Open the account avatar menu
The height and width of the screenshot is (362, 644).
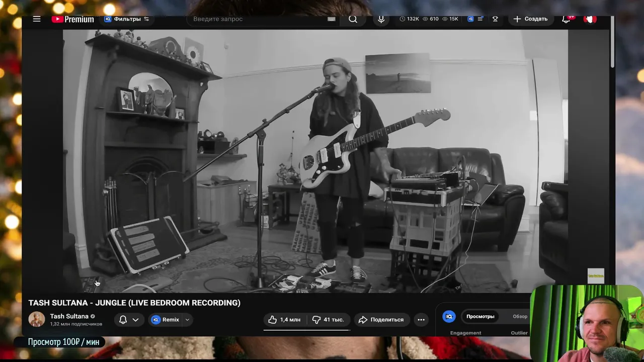coord(590,19)
